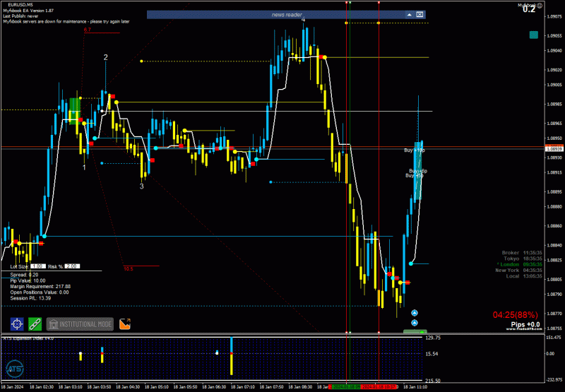Click the lower blue trade arrow marker
The width and height of the screenshot is (565, 392).
[x=415, y=323]
